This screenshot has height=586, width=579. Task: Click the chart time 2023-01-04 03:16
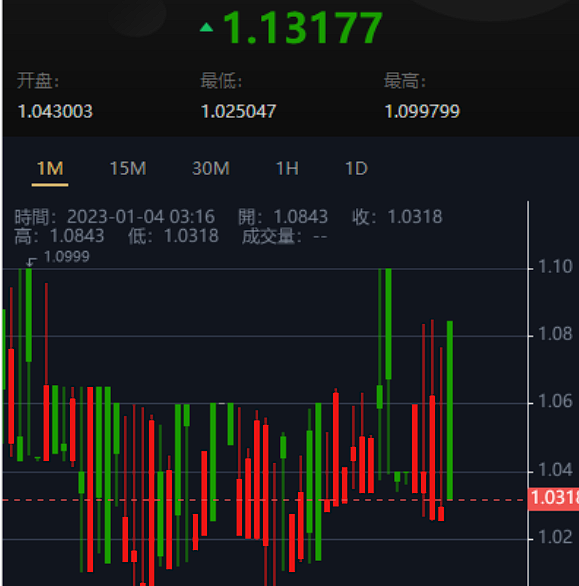[141, 217]
